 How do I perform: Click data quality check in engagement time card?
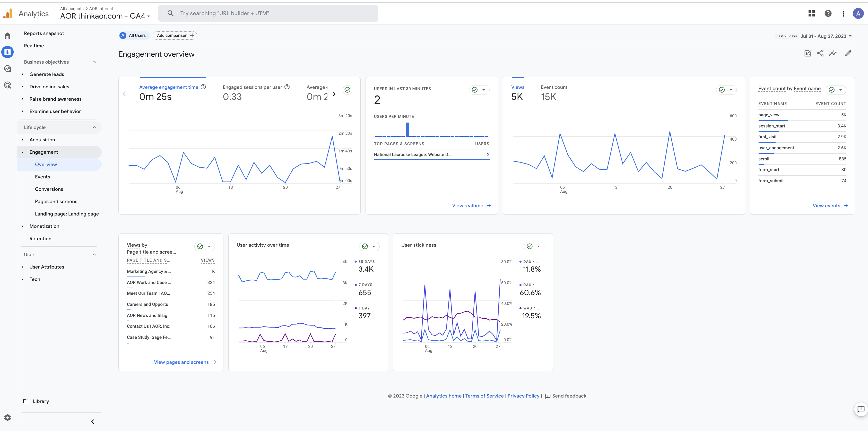click(x=348, y=90)
